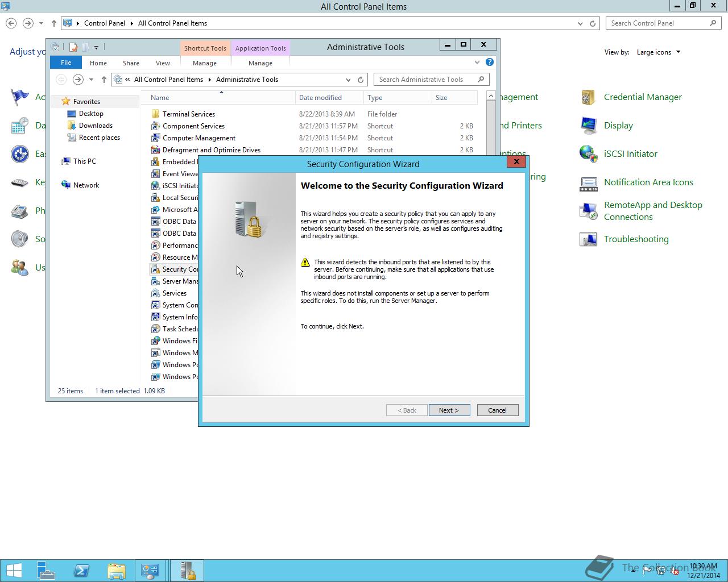Viewport: 728px width, 582px height.
Task: Open Display in Control Panel
Action: [x=618, y=126]
